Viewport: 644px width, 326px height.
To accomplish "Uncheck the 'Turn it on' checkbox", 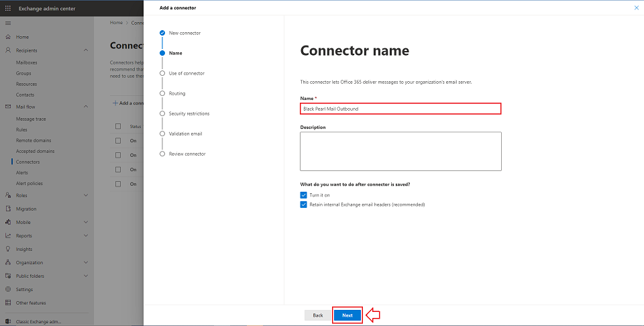I will [x=304, y=195].
